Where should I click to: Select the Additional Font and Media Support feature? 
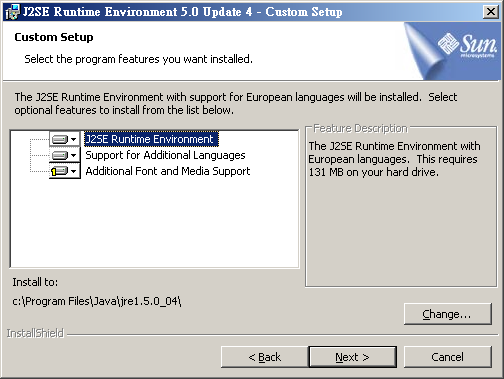168,171
